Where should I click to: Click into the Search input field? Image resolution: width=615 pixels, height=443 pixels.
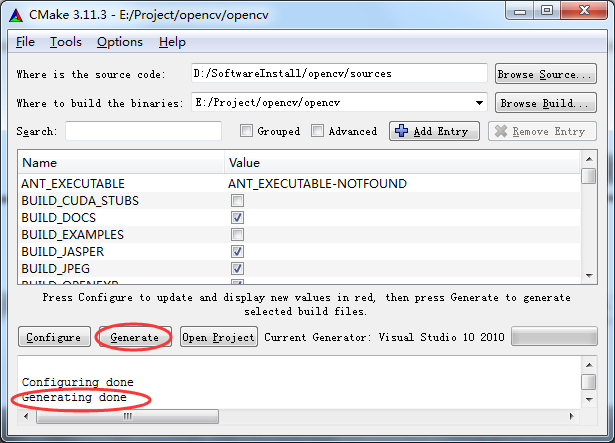[143, 131]
